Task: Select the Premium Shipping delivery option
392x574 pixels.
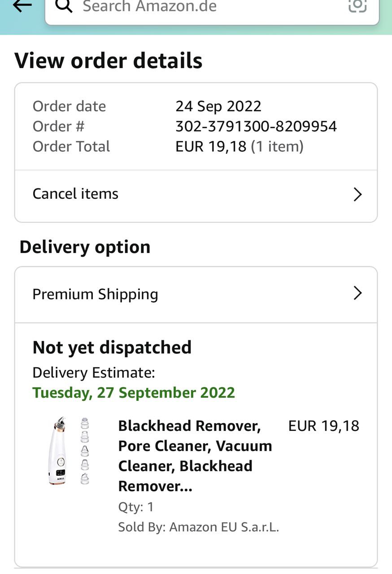Action: click(x=96, y=294)
